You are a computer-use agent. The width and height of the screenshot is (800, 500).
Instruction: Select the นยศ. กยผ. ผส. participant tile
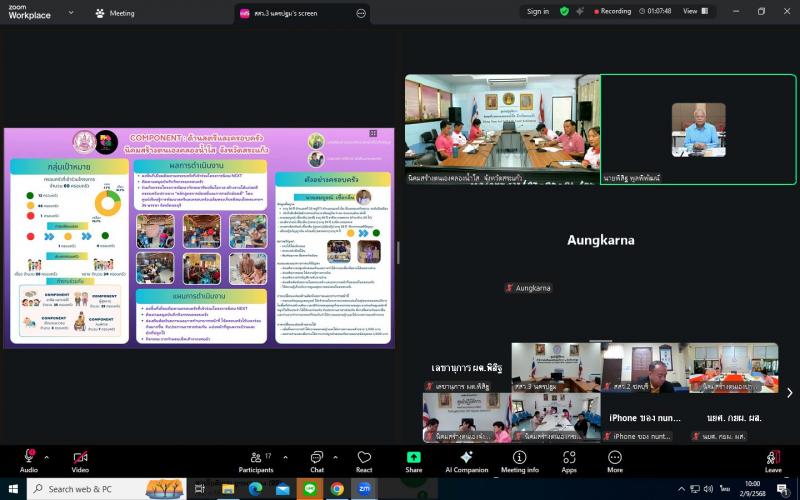pos(734,417)
